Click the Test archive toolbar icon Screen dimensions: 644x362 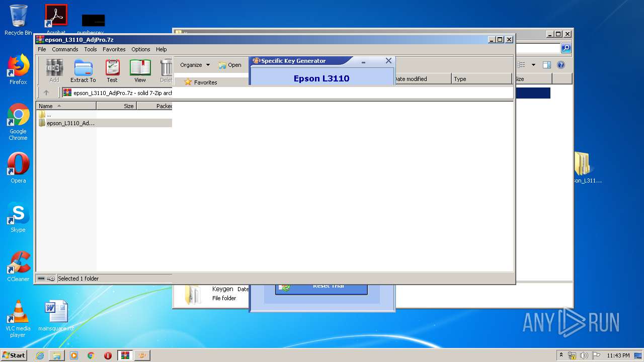[x=112, y=71]
